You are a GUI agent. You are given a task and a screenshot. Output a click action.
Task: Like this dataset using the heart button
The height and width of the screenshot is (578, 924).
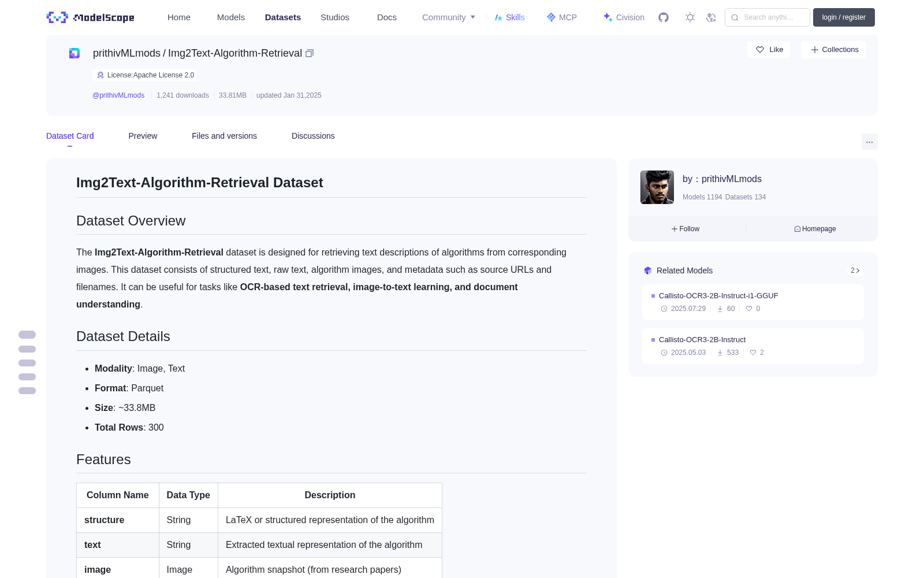769,50
